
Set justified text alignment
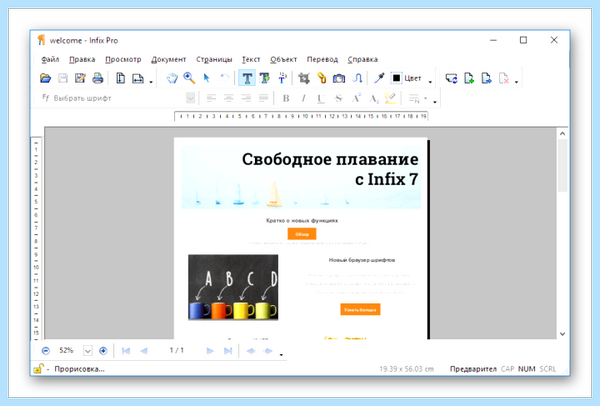tap(263, 99)
